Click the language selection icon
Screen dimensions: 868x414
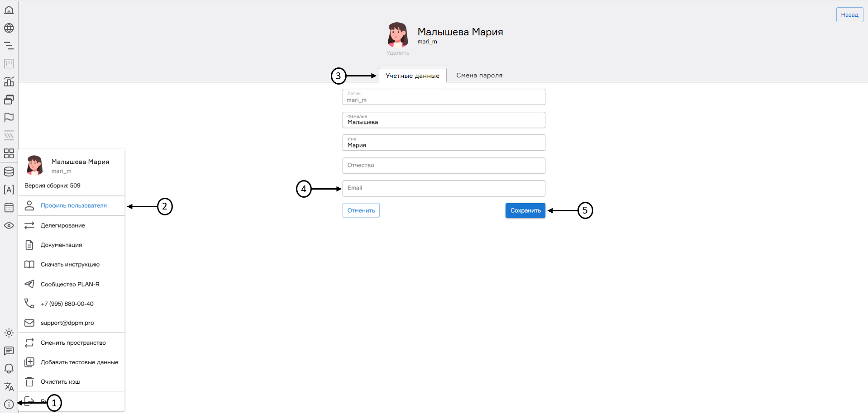[x=9, y=387]
